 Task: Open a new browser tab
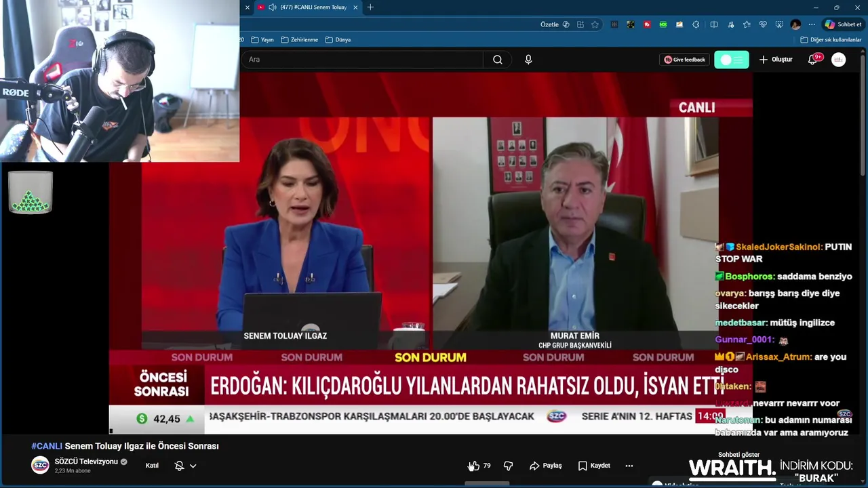click(x=370, y=7)
